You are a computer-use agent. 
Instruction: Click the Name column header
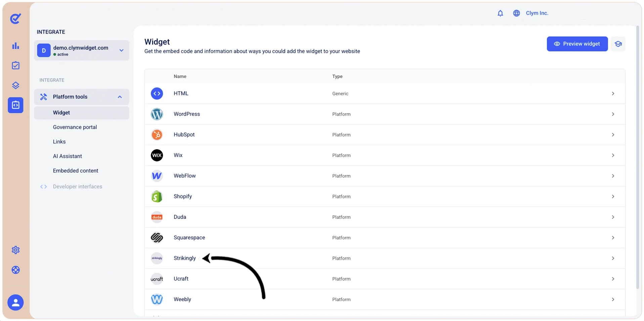[180, 76]
